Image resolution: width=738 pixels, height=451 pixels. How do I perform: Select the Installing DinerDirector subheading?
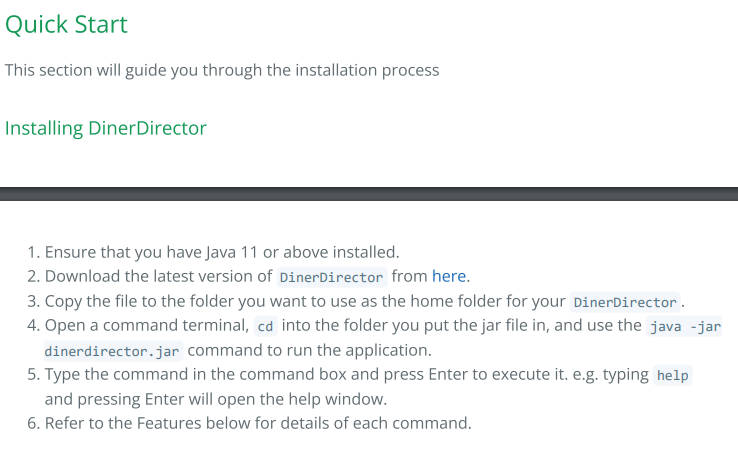click(106, 128)
